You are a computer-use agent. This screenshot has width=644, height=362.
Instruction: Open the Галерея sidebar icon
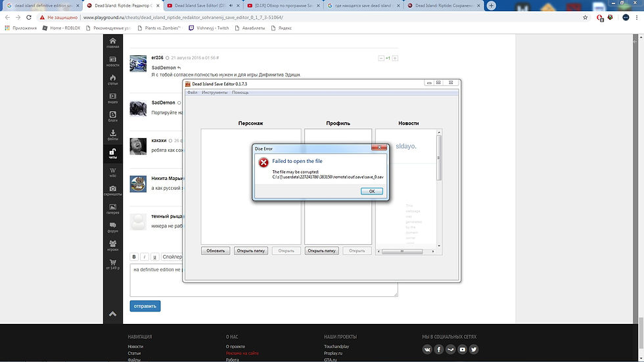point(112,209)
